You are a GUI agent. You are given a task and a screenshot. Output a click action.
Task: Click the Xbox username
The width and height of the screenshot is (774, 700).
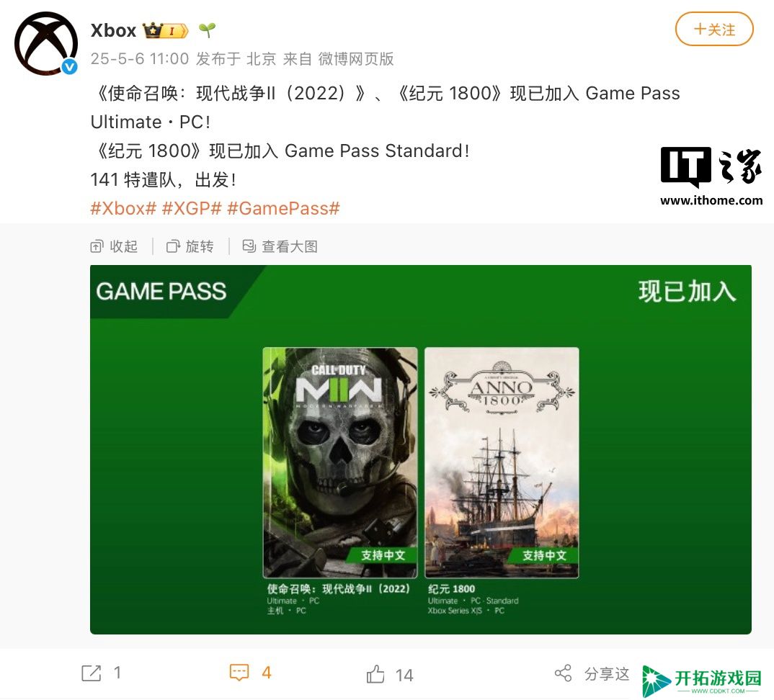[x=113, y=30]
